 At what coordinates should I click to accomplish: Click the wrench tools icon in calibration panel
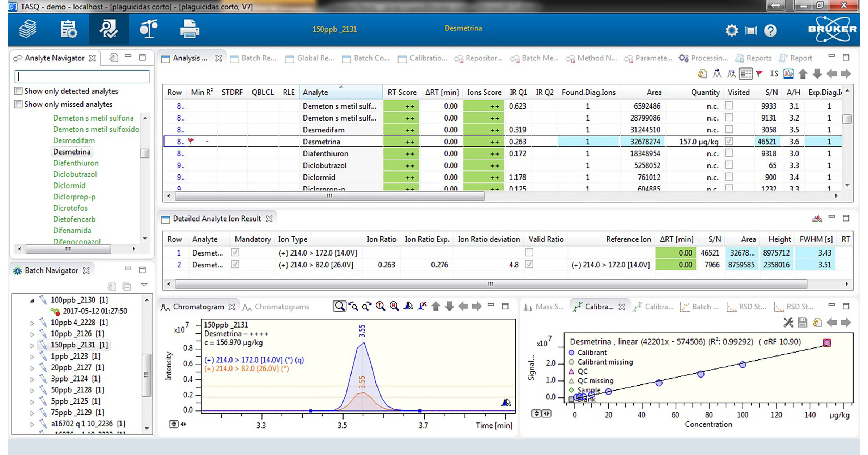point(788,323)
